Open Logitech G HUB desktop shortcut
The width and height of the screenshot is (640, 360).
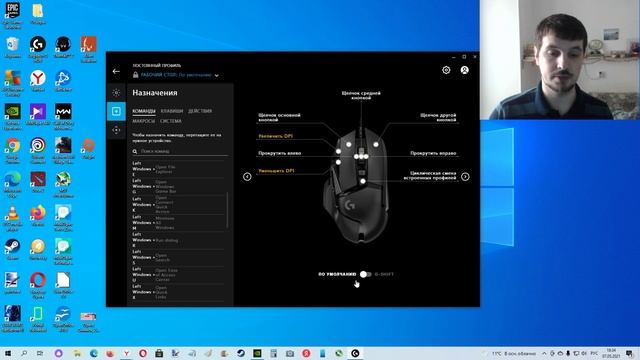coord(38,49)
